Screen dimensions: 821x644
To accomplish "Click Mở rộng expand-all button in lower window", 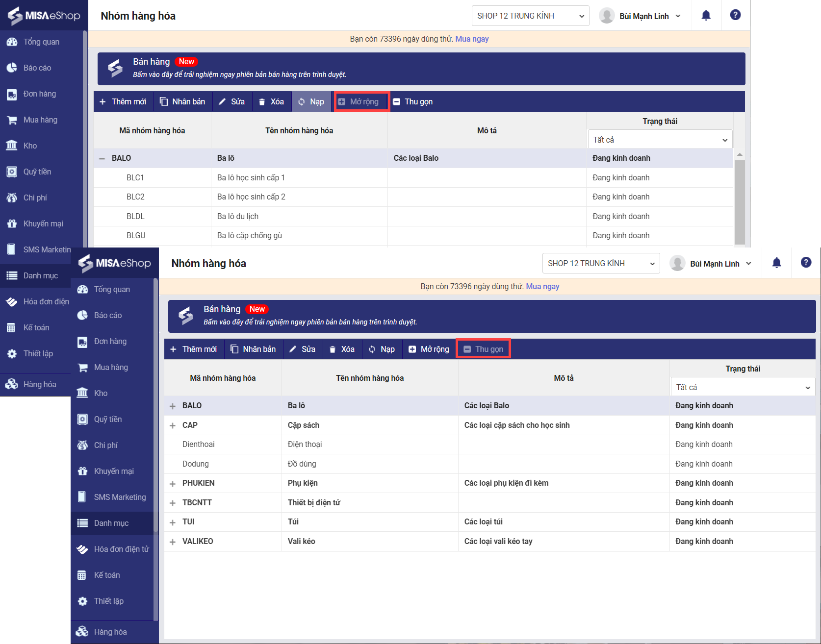I will click(429, 349).
